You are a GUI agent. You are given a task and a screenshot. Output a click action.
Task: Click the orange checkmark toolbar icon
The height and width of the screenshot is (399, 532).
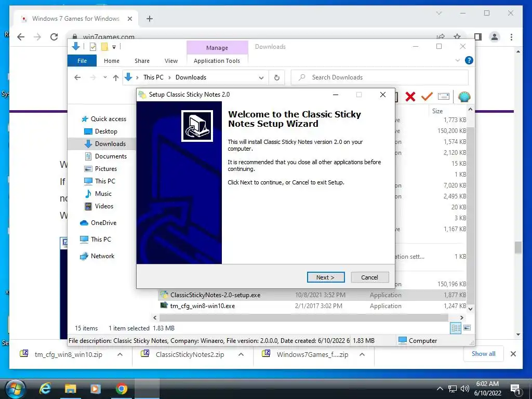click(x=427, y=96)
